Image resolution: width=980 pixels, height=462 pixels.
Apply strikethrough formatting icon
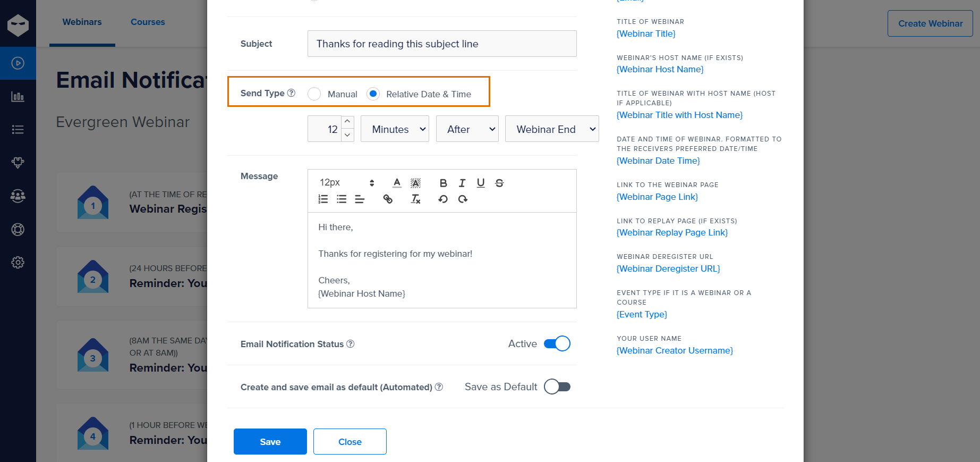click(499, 183)
